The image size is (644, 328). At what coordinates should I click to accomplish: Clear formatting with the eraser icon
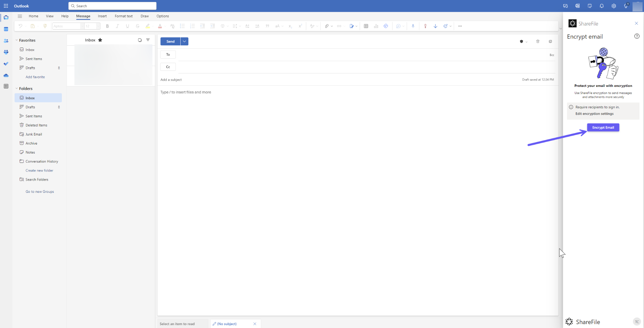(x=172, y=26)
